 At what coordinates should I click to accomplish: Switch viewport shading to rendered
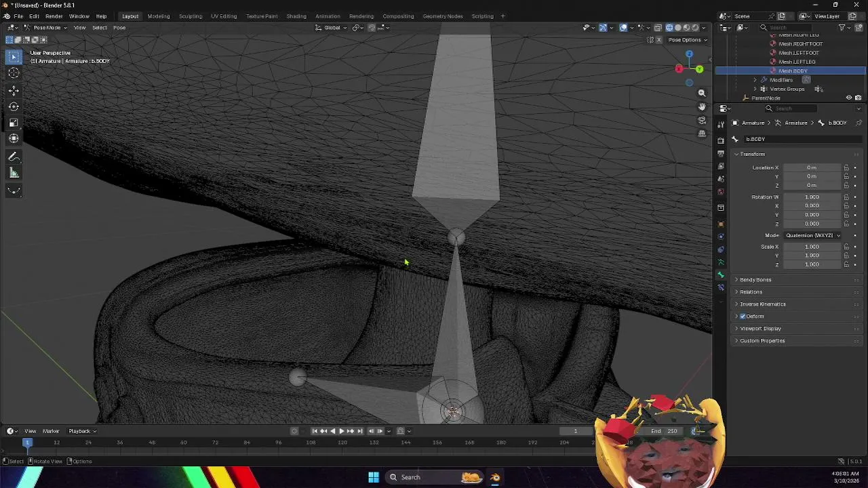click(x=694, y=28)
